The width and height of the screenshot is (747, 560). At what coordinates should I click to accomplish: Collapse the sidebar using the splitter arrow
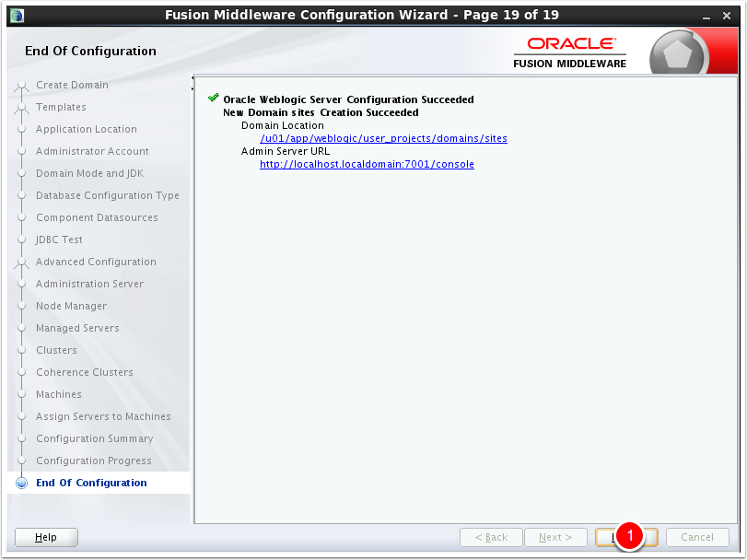(192, 77)
